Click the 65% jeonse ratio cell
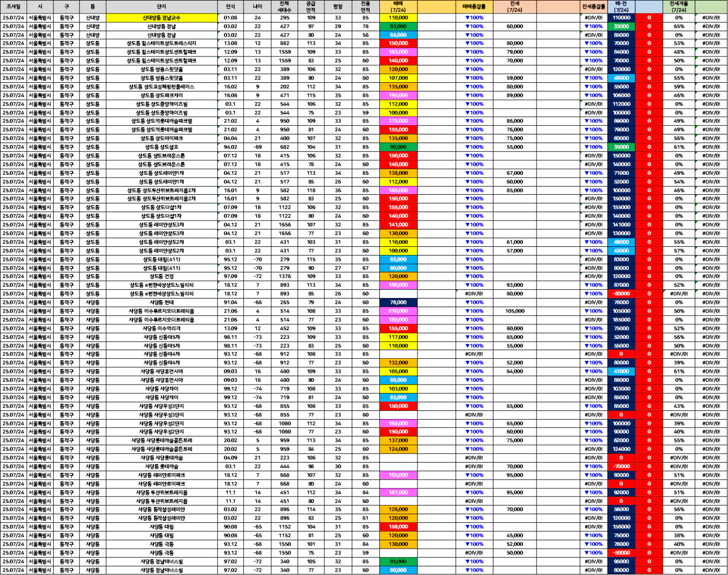 tap(678, 26)
